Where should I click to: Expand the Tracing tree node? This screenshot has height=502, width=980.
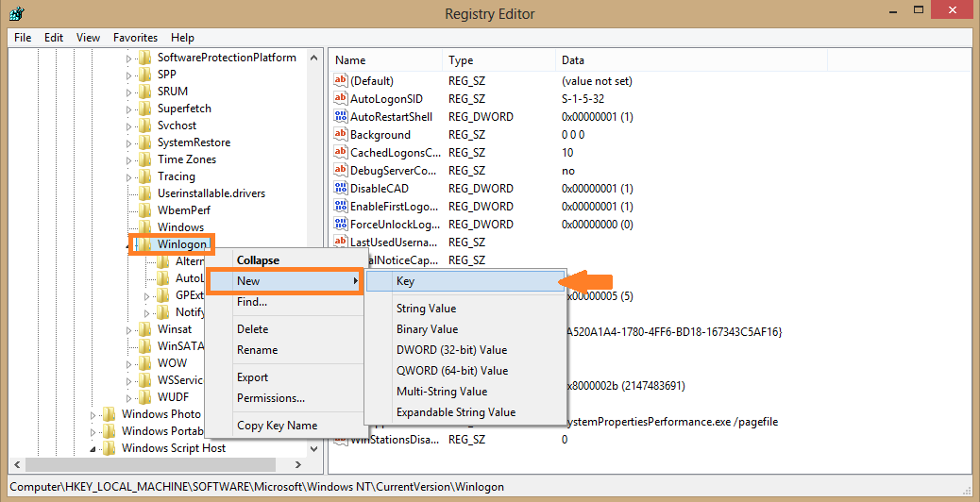pyautogui.click(x=129, y=177)
